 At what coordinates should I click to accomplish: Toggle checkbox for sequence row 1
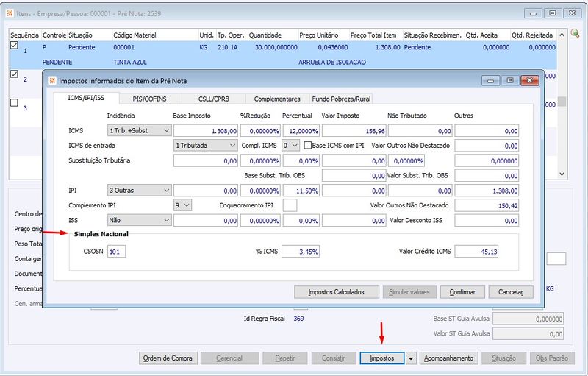click(14, 46)
